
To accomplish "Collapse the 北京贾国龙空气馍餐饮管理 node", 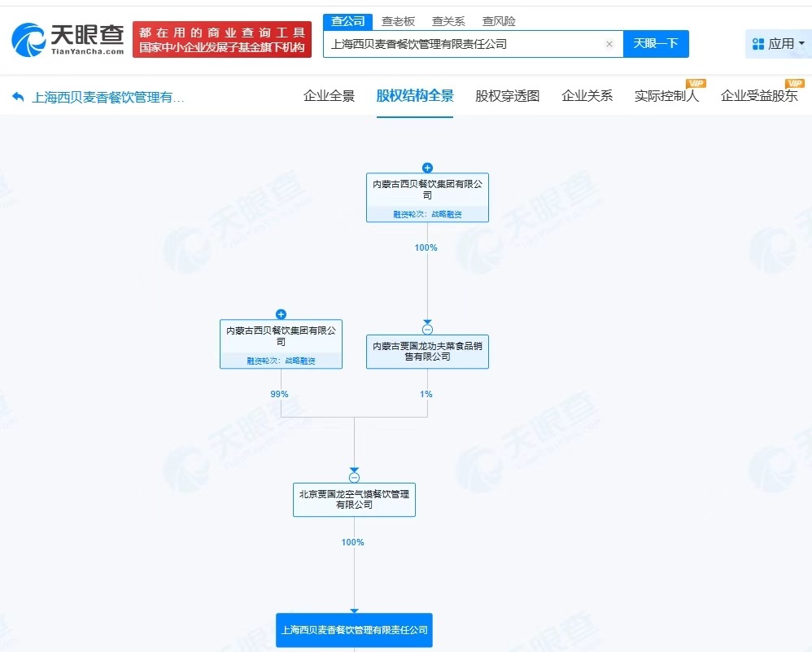I will pos(354,477).
